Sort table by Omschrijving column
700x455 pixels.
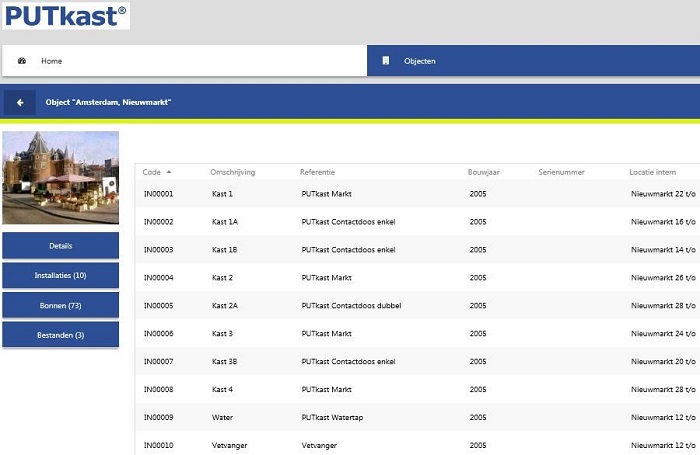[232, 172]
